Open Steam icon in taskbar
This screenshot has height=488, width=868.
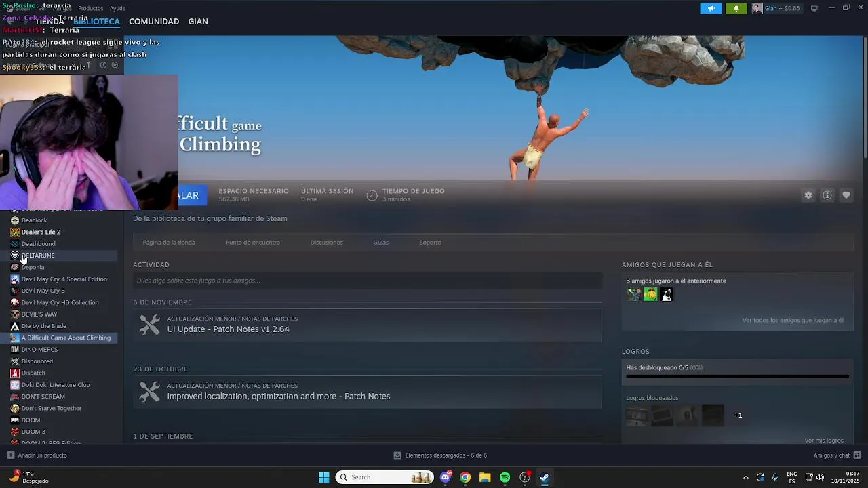[544, 477]
